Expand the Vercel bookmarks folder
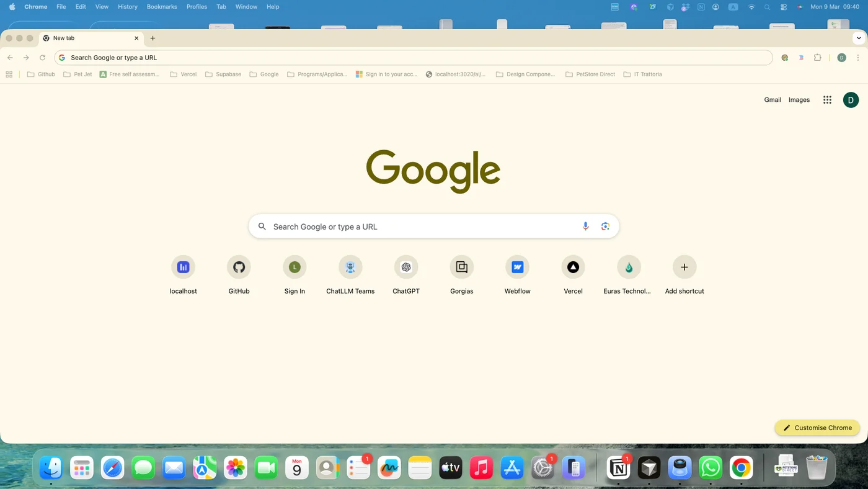868x489 pixels. pos(183,74)
